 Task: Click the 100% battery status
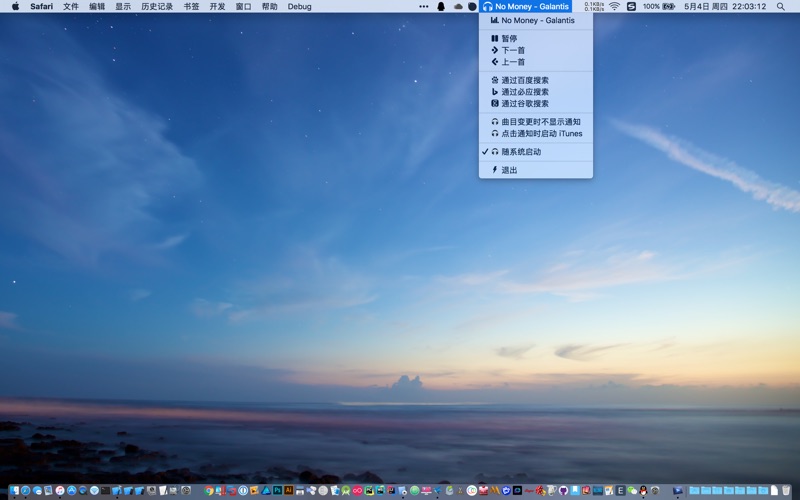(659, 6)
